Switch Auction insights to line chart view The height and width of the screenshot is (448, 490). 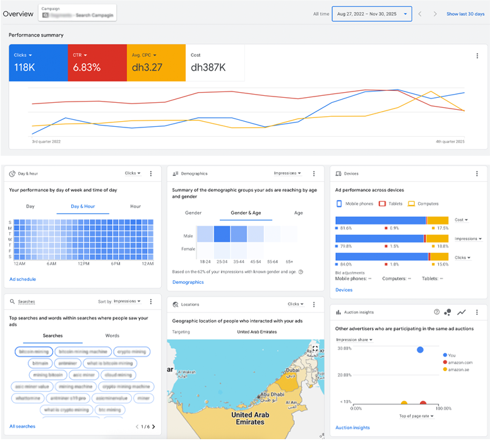462,312
